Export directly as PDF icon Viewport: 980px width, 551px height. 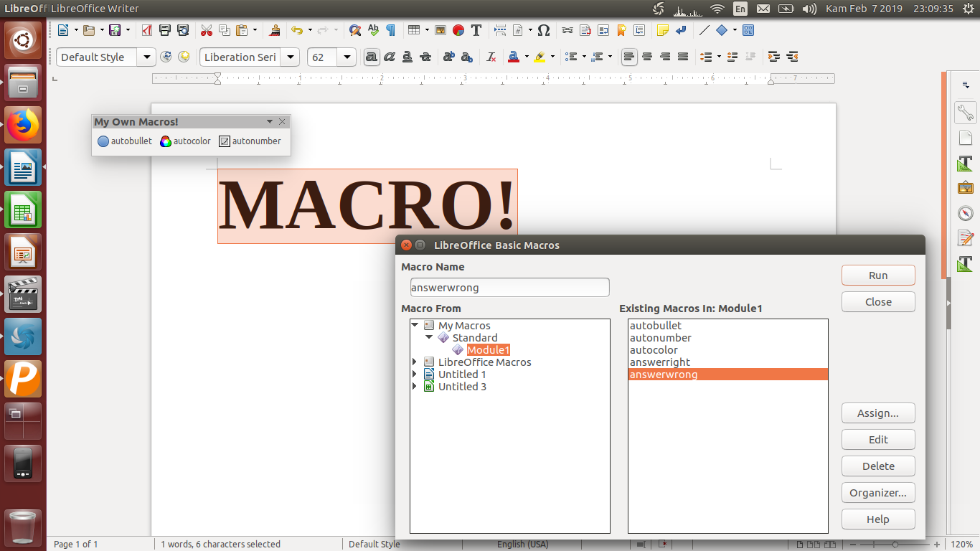click(x=147, y=30)
